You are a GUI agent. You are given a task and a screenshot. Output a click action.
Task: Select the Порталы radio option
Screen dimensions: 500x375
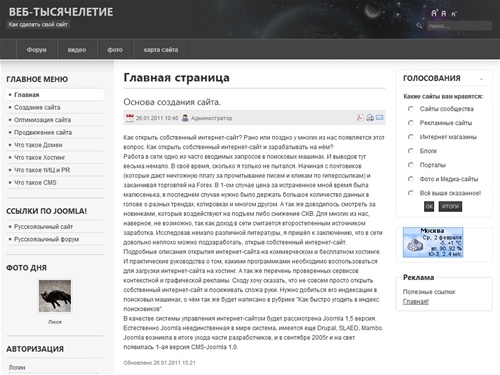point(411,165)
